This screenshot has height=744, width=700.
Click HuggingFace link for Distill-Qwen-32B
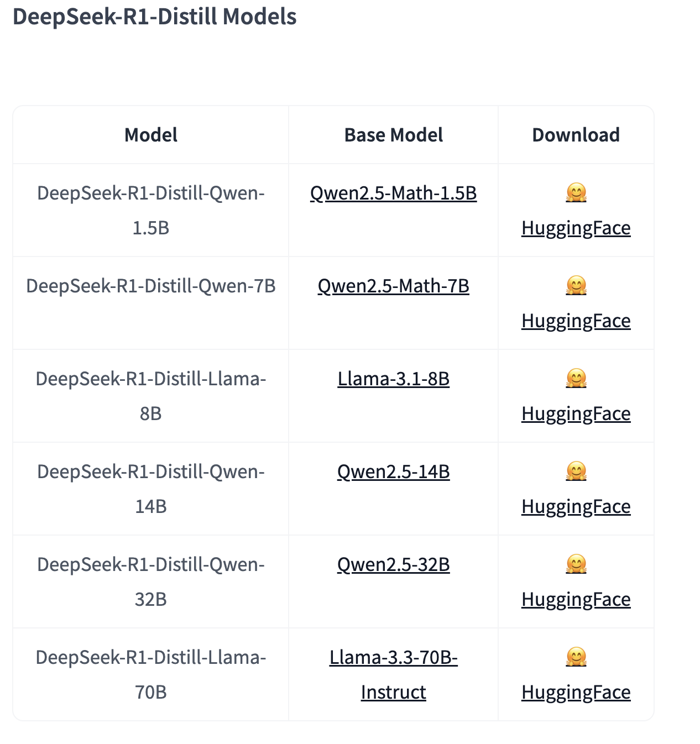tap(576, 600)
